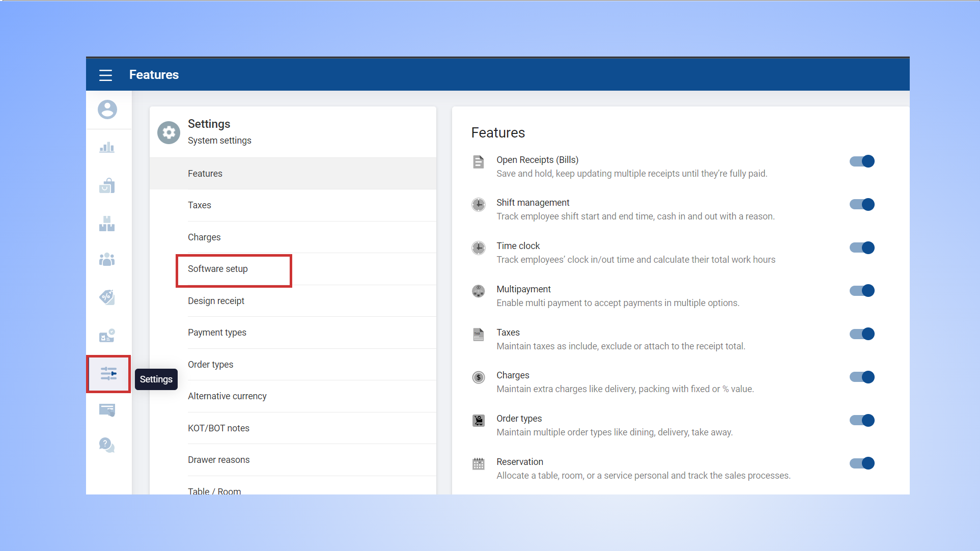Switch off Multipayment toggle
Image resolution: width=980 pixels, height=551 pixels.
[x=862, y=291]
